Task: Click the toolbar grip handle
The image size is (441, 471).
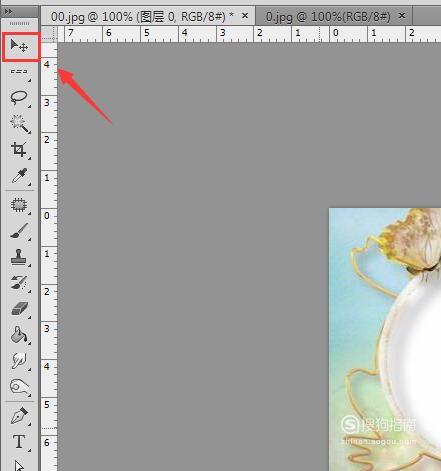Action: (x=19, y=24)
